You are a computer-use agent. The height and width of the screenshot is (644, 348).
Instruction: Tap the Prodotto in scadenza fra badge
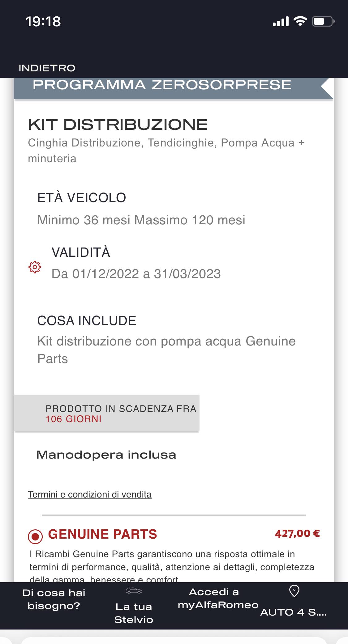pos(107,413)
